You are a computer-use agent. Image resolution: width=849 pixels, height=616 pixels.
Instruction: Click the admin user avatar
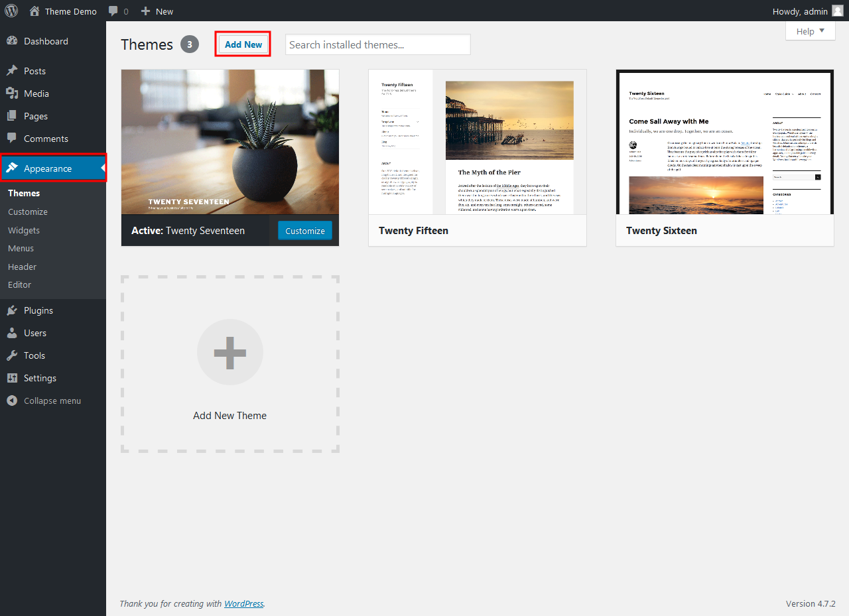point(838,11)
